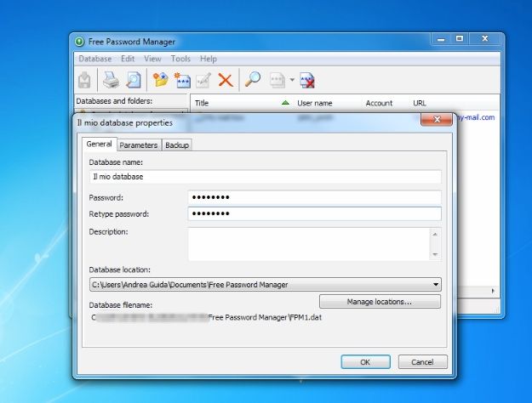
Task: Confirm with the OK button
Action: coord(365,362)
